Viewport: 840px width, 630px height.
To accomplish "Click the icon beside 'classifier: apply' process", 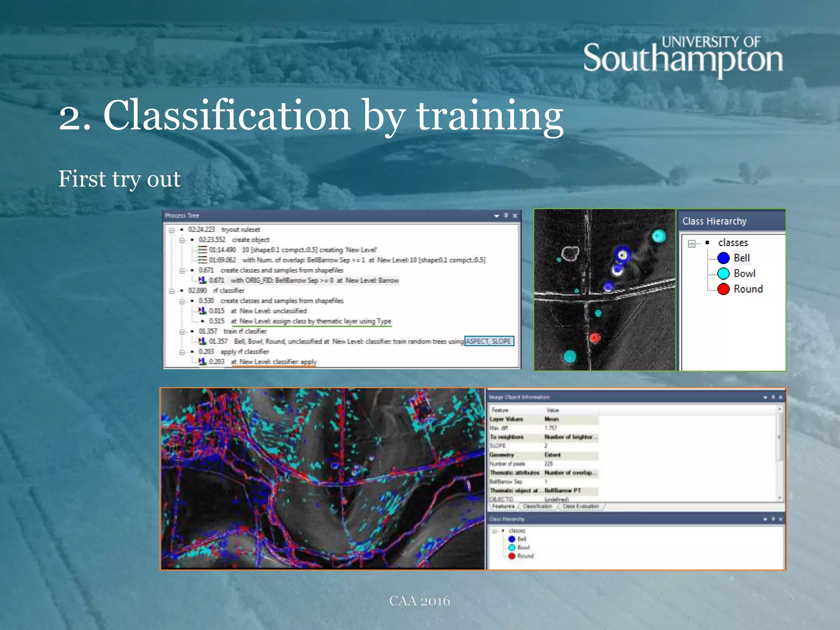I will point(202,361).
